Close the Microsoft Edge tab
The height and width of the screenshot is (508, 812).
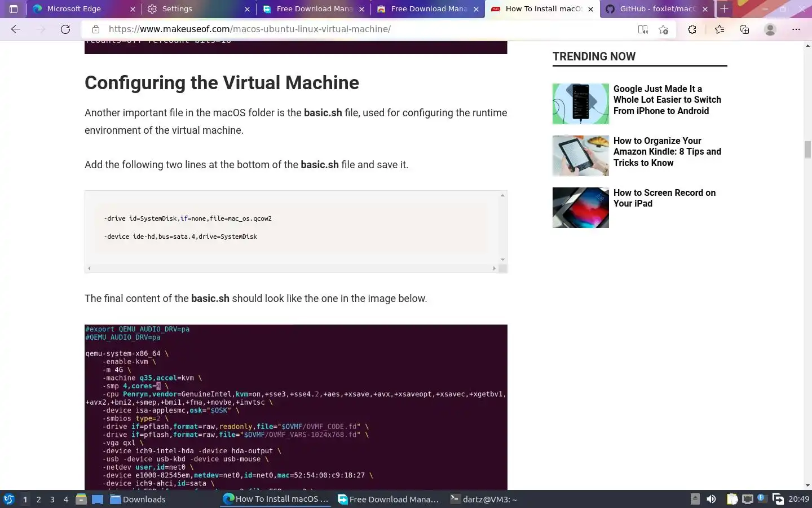coord(133,9)
